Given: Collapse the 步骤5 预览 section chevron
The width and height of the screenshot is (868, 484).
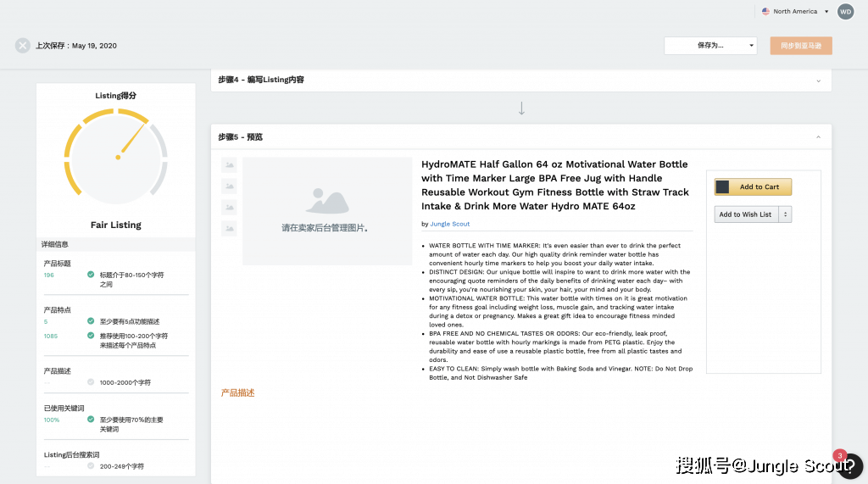Looking at the screenshot, I should coord(818,137).
